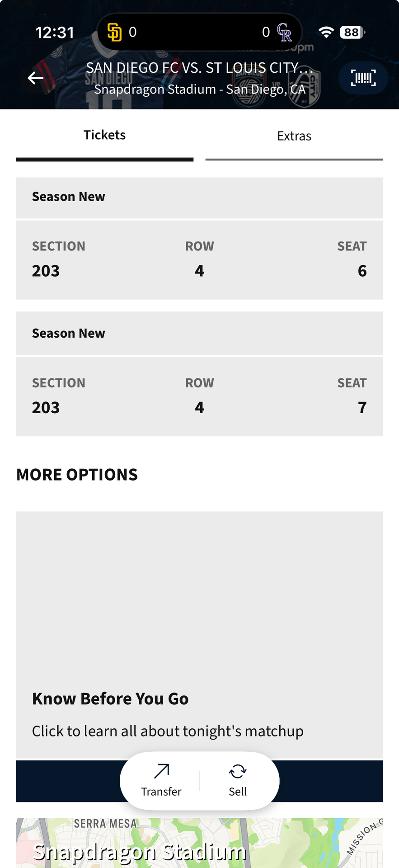The height and width of the screenshot is (868, 399).
Task: Tap the Snapdragon Stadium - San Diego, CA subtitle
Action: pyautogui.click(x=199, y=90)
